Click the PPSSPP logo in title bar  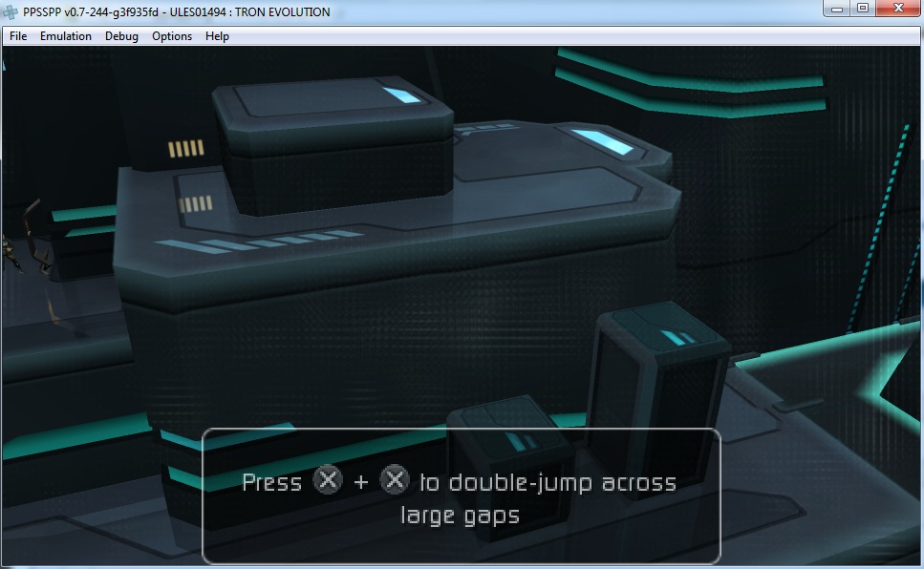tap(11, 11)
